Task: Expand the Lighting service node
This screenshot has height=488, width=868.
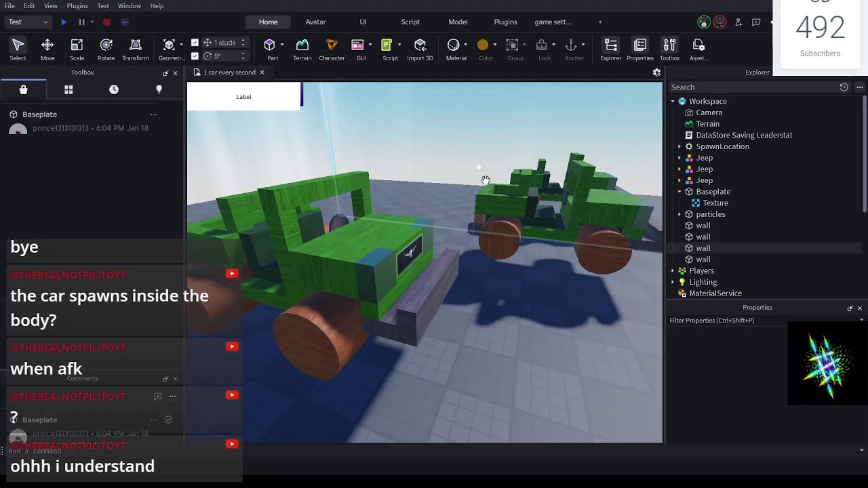Action: (673, 282)
